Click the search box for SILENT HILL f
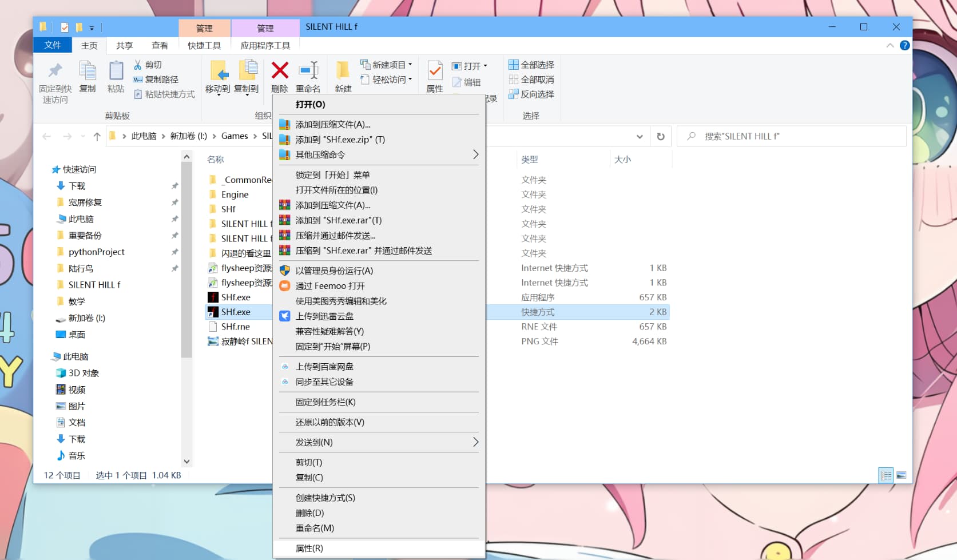This screenshot has height=560, width=957. 792,136
